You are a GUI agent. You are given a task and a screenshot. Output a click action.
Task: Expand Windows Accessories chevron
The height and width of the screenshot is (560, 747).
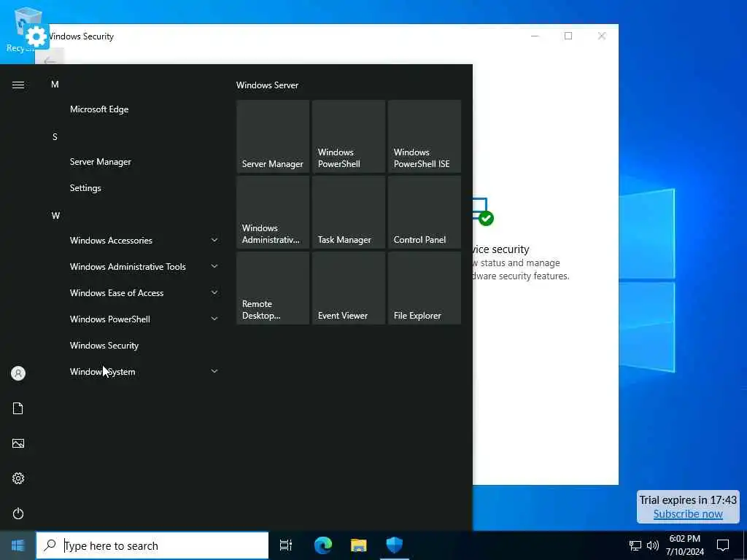[x=214, y=240]
